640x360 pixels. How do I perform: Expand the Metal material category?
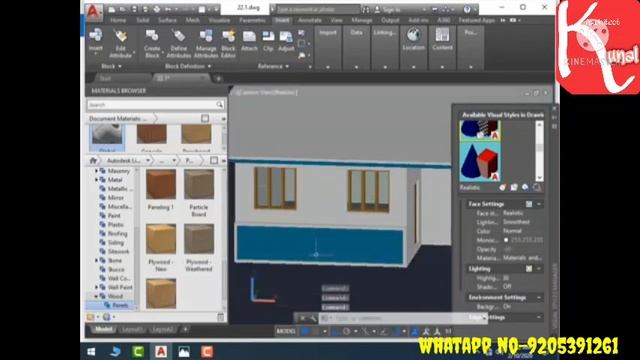(96, 180)
